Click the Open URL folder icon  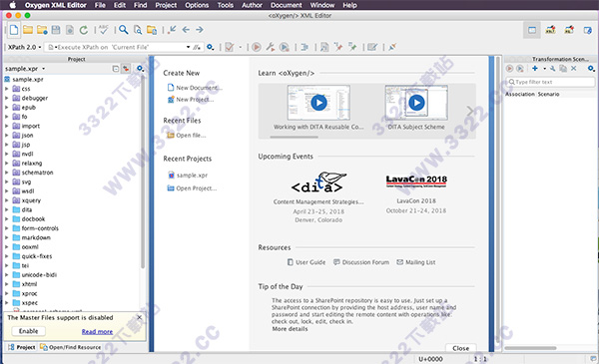tap(42, 30)
